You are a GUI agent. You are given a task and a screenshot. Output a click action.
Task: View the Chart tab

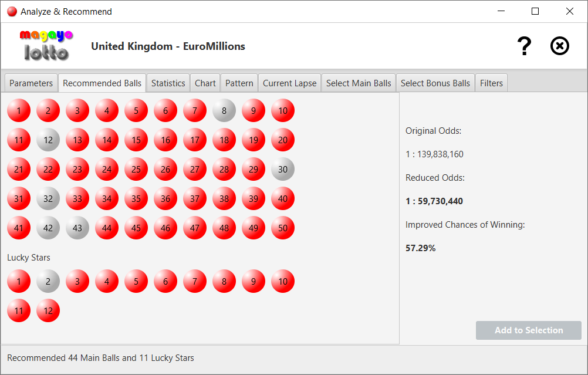click(205, 83)
